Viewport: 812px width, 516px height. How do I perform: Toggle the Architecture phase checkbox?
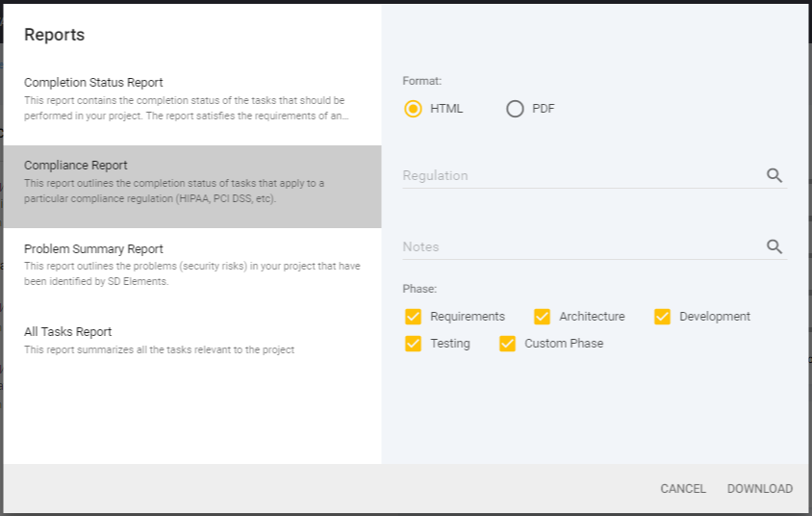tap(543, 317)
